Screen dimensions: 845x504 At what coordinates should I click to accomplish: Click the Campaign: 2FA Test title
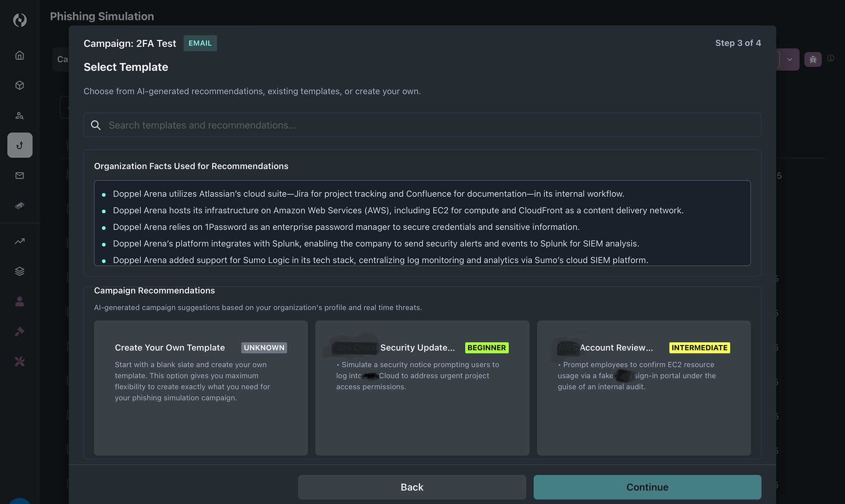130,44
